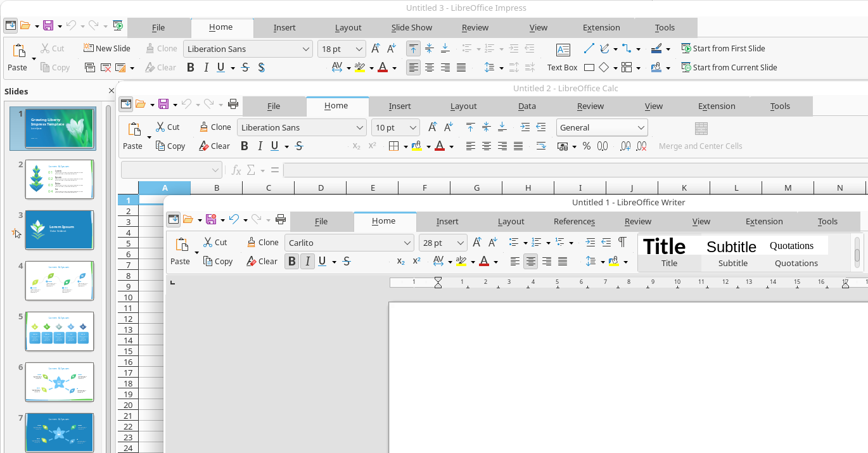Viewport: 868px width, 453px height.
Task: Click Start from First Slide button
Action: [723, 48]
